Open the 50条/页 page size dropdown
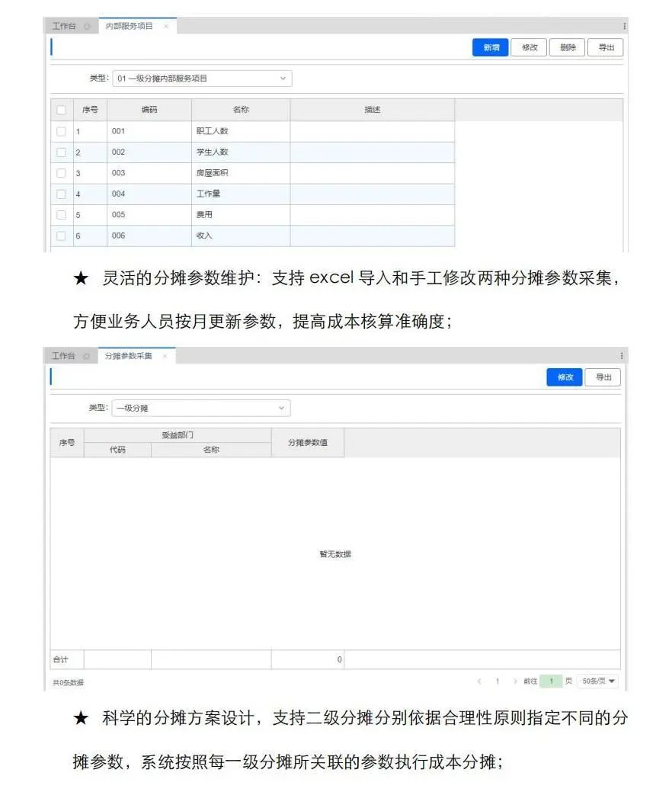The height and width of the screenshot is (808, 672). coord(598,681)
